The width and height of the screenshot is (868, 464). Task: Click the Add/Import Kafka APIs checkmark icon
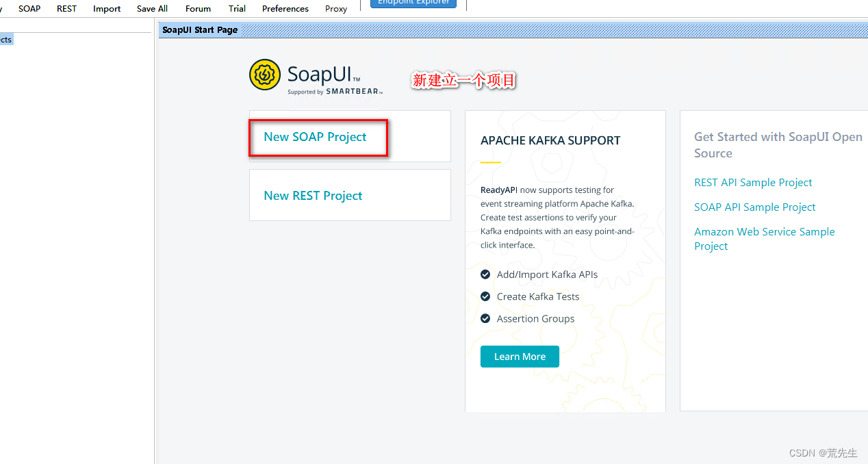coord(485,274)
